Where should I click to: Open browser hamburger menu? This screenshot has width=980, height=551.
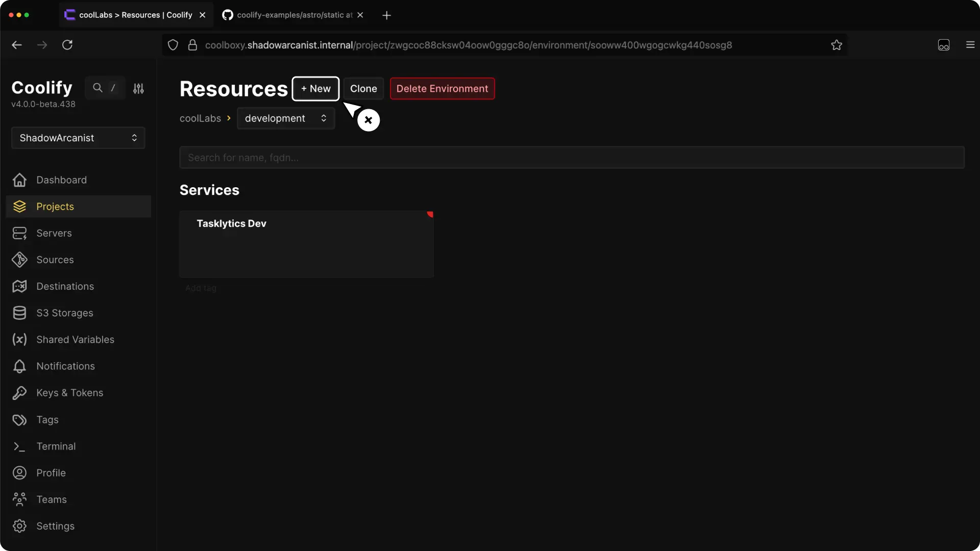pyautogui.click(x=970, y=45)
